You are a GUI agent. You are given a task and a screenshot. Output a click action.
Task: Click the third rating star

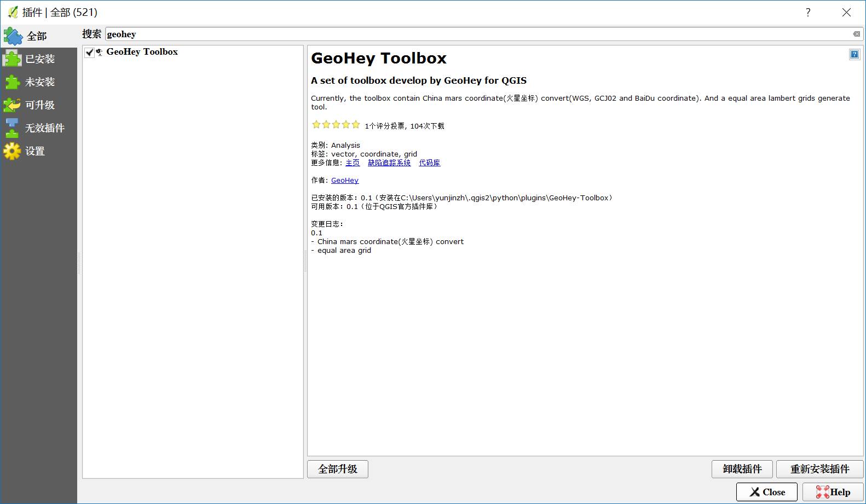(x=336, y=125)
